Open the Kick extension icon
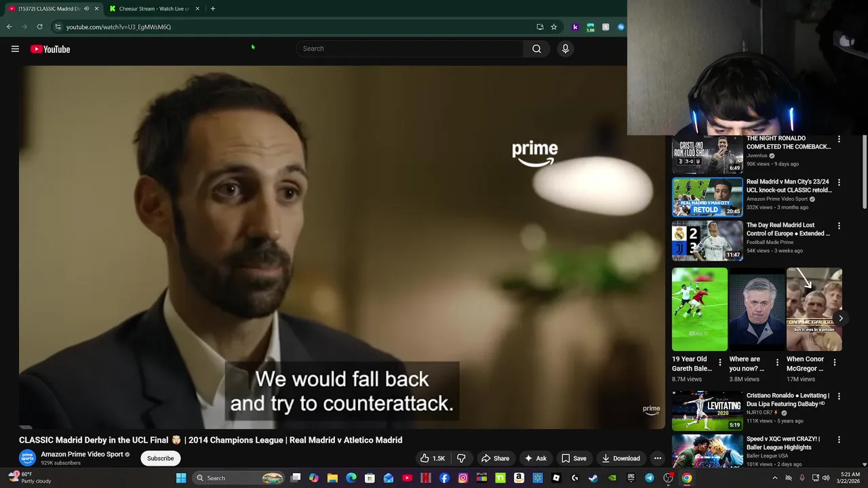Screen dimensions: 868x488 pos(575,27)
